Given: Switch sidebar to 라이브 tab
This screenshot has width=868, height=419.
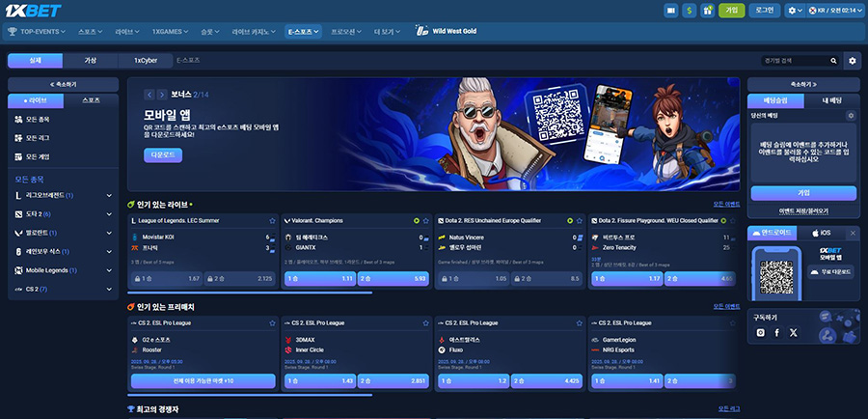Looking at the screenshot, I should pos(36,100).
